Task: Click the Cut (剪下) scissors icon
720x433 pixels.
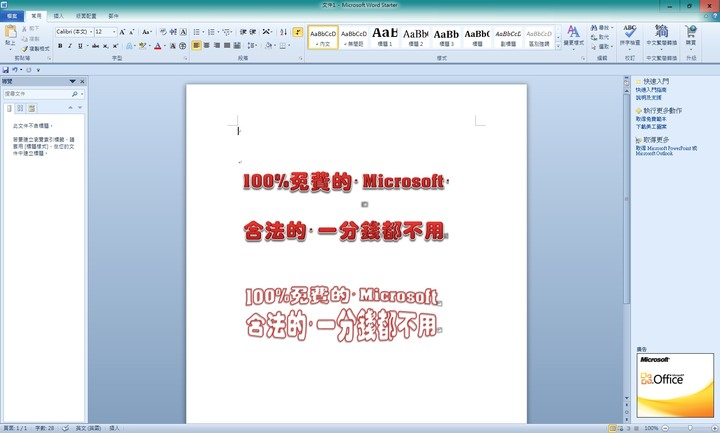Action: pos(24,28)
